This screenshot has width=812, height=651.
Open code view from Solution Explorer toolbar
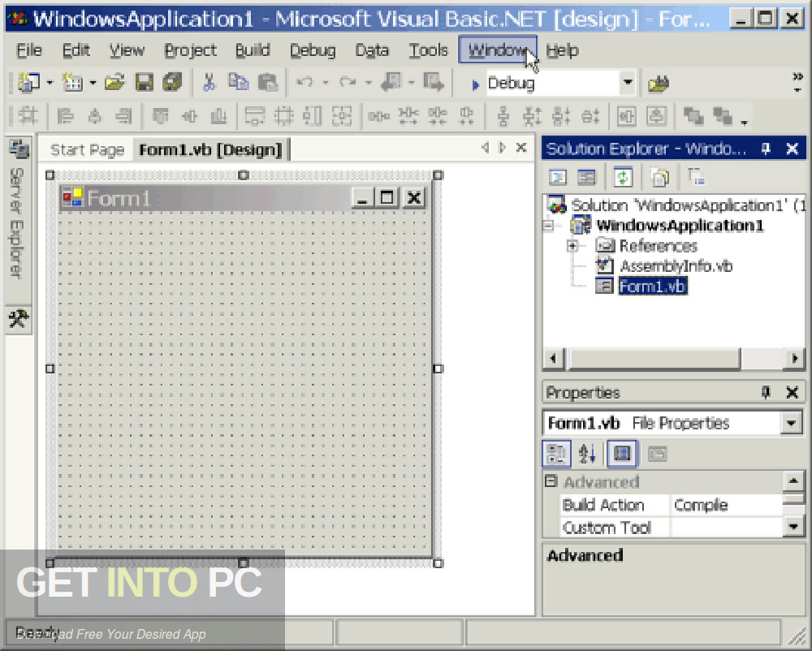pyautogui.click(x=557, y=177)
